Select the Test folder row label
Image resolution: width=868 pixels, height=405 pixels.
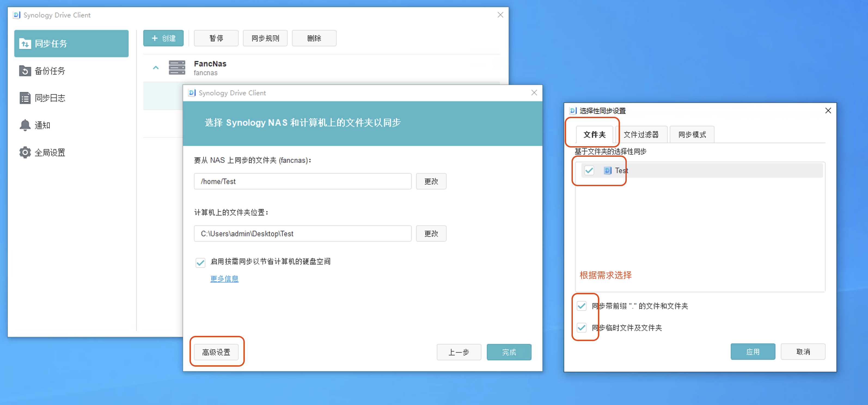(621, 170)
